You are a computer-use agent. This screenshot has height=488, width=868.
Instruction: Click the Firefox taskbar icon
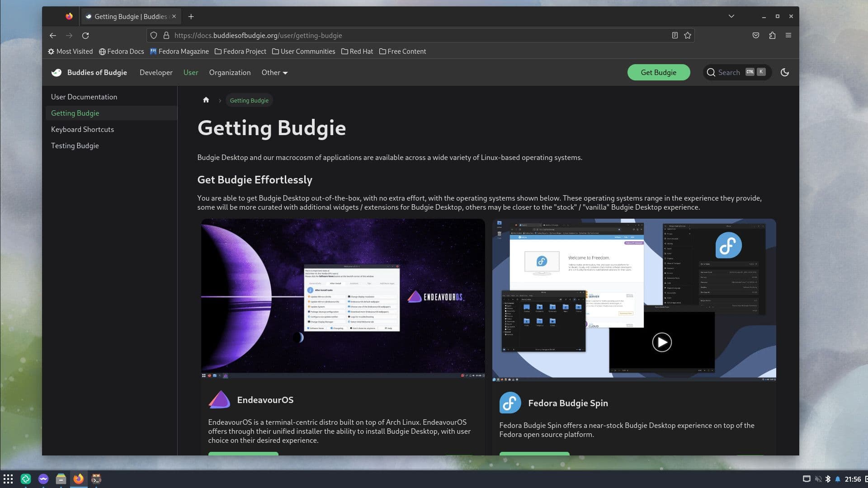(x=79, y=479)
